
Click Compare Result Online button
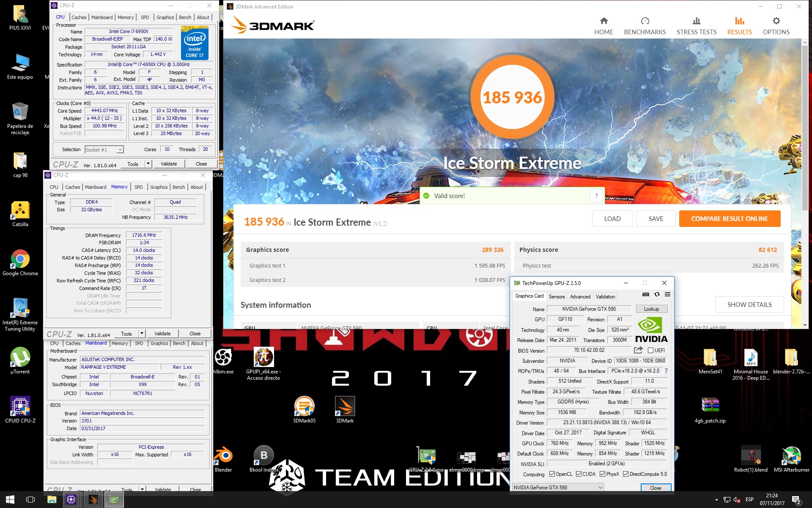pyautogui.click(x=730, y=219)
